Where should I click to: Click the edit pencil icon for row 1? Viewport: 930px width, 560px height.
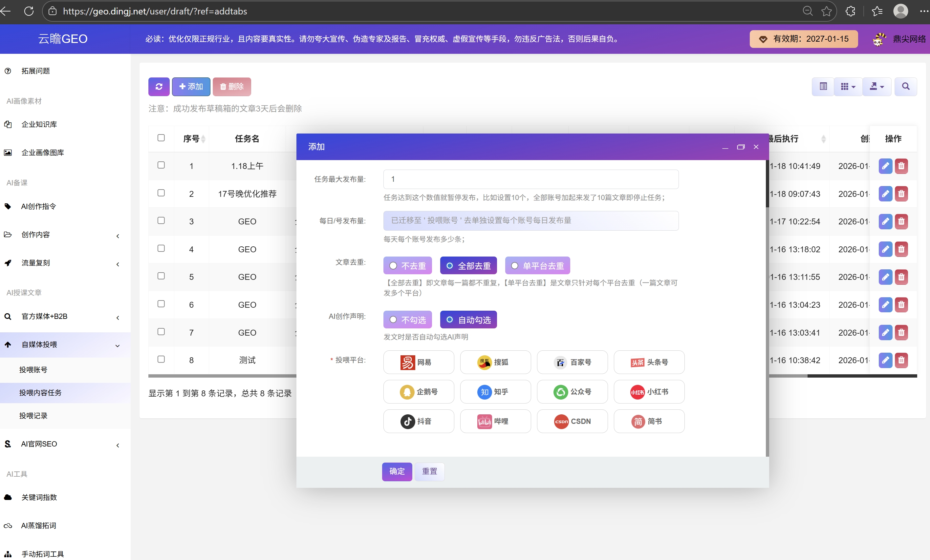tap(885, 166)
